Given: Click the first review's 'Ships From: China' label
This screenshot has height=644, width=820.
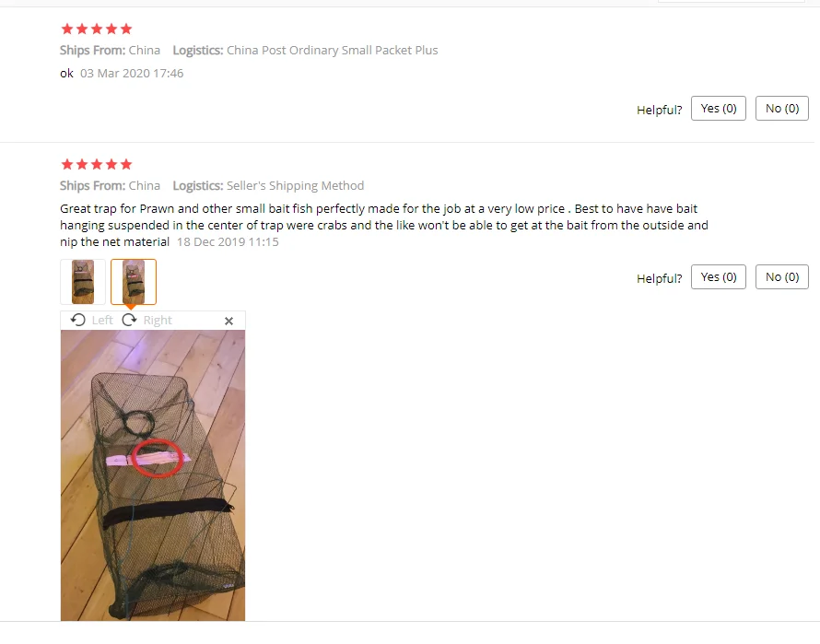Looking at the screenshot, I should (x=110, y=51).
